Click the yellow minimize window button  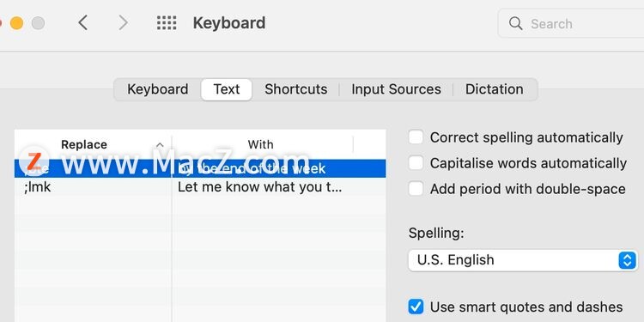tap(17, 23)
